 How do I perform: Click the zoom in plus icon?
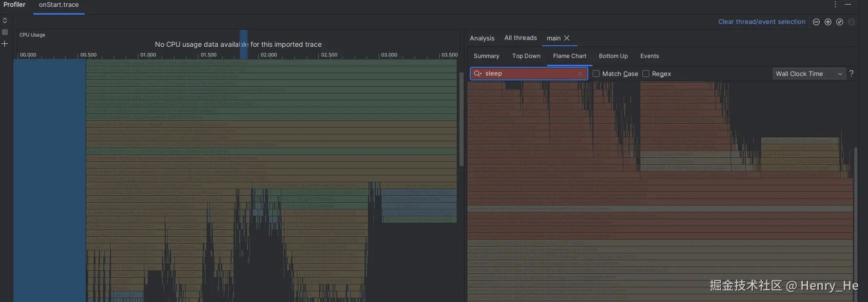[x=828, y=22]
